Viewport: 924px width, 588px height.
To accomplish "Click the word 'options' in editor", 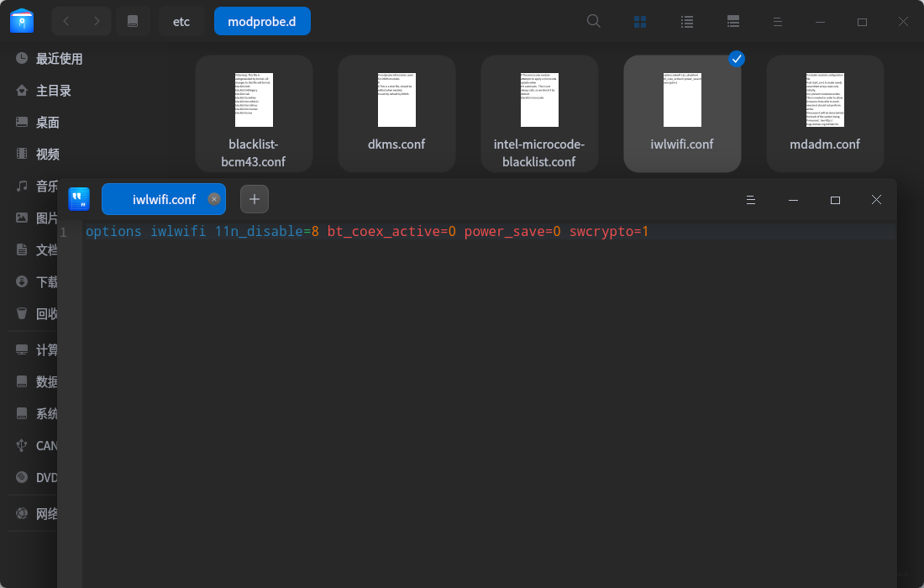I will (113, 232).
